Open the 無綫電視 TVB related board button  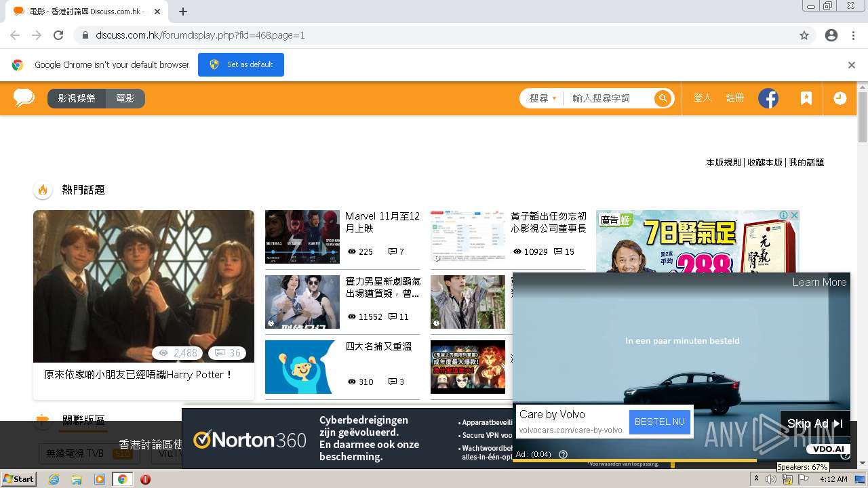[88, 453]
